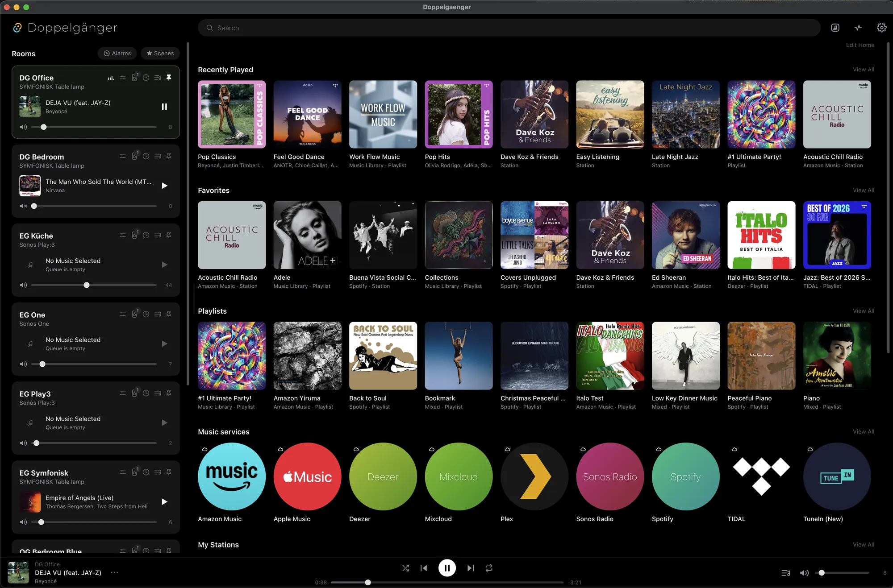The image size is (893, 588).
Task: Show the queue for DG Office
Action: click(158, 78)
